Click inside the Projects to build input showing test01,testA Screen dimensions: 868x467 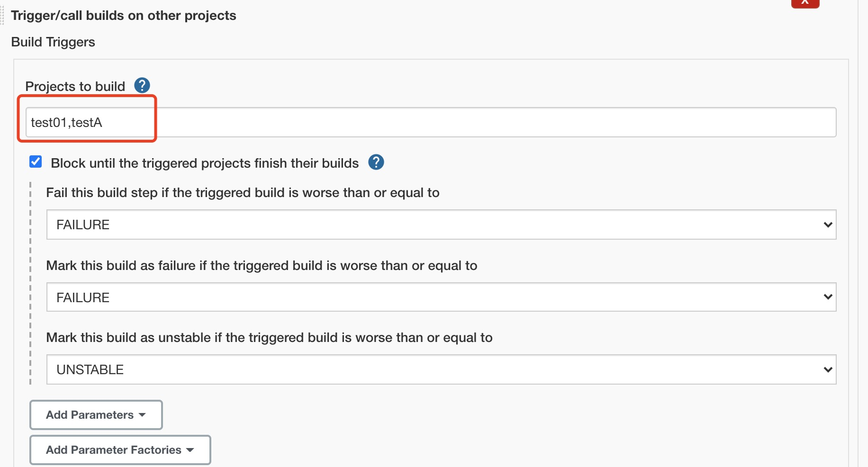coord(237,122)
